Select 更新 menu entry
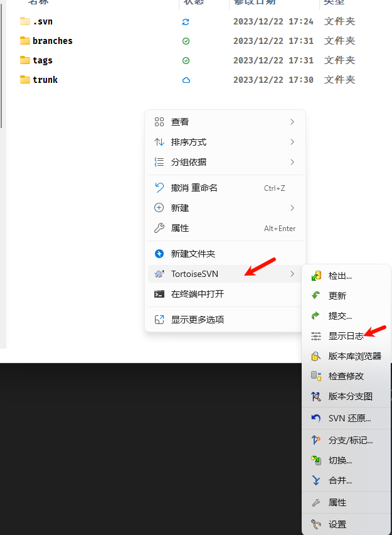The width and height of the screenshot is (392, 535). (x=346, y=296)
